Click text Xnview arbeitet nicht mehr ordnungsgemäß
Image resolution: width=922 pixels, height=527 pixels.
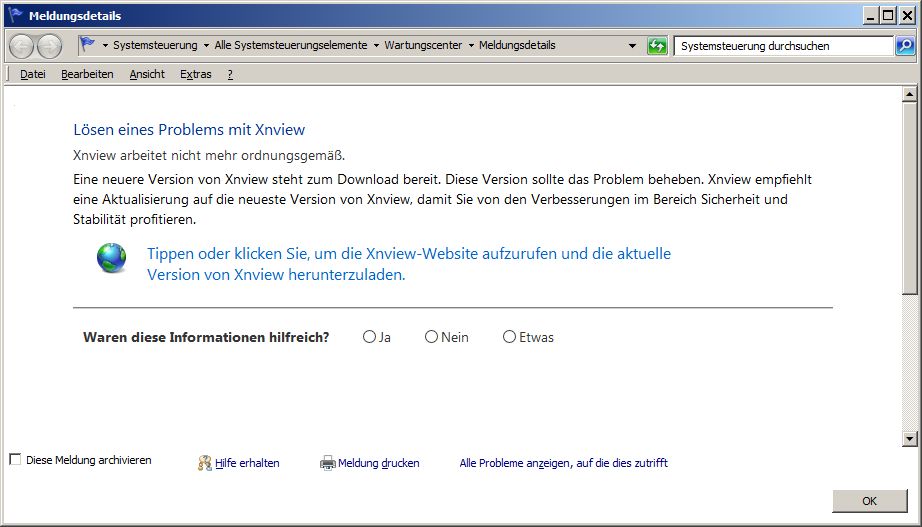(209, 155)
